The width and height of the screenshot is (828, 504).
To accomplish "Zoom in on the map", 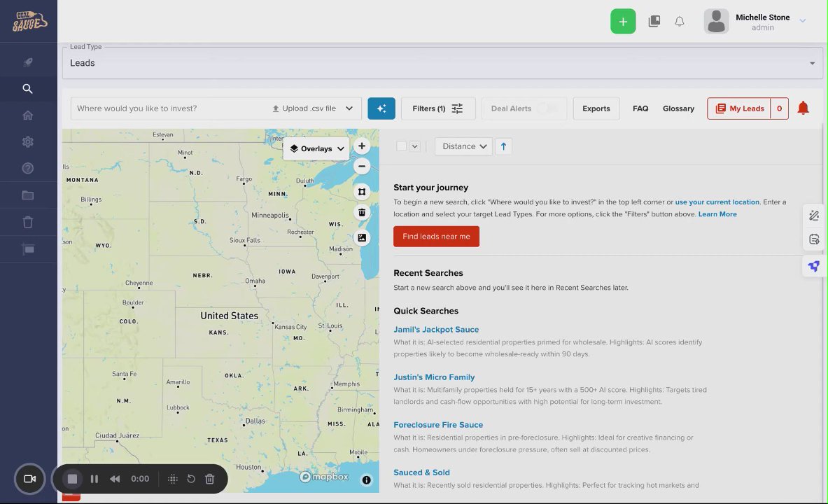I will coord(362,146).
